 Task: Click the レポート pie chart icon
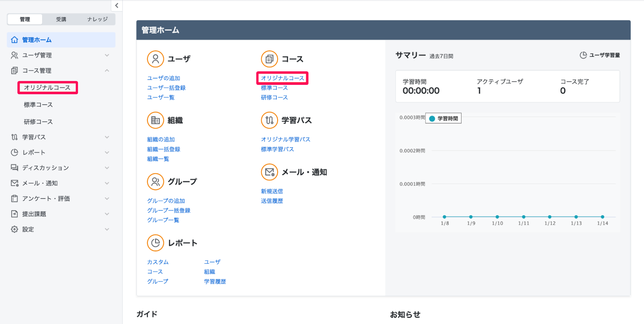155,243
